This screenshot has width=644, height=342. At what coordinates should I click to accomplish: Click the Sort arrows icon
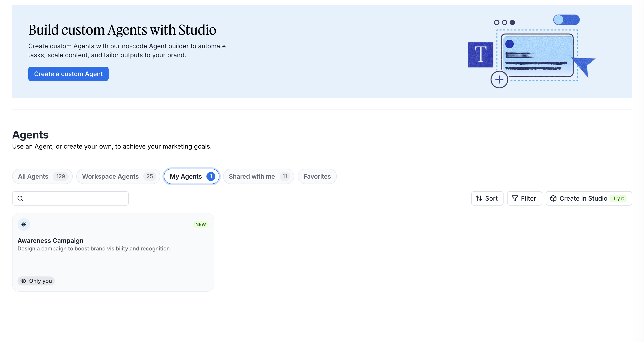point(479,199)
